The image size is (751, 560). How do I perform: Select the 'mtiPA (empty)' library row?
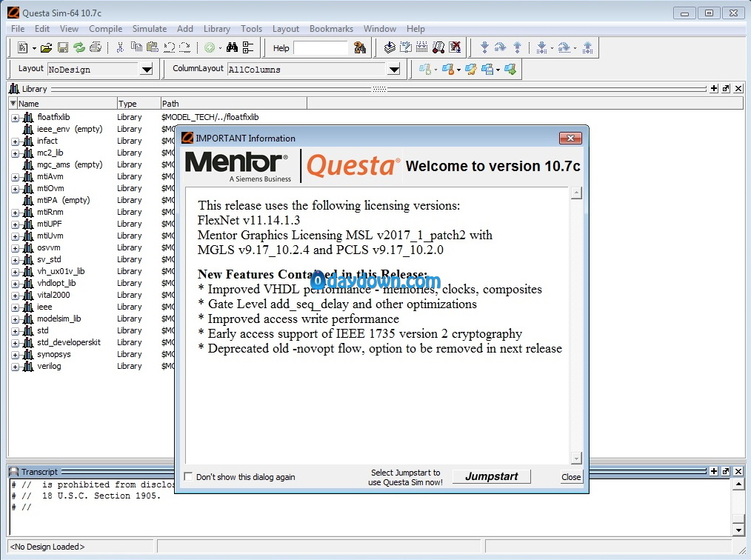pos(63,200)
